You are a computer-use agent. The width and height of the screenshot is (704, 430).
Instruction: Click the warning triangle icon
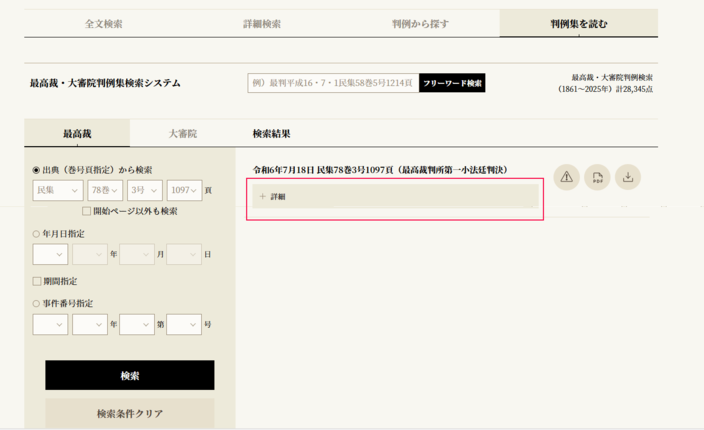coord(567,177)
